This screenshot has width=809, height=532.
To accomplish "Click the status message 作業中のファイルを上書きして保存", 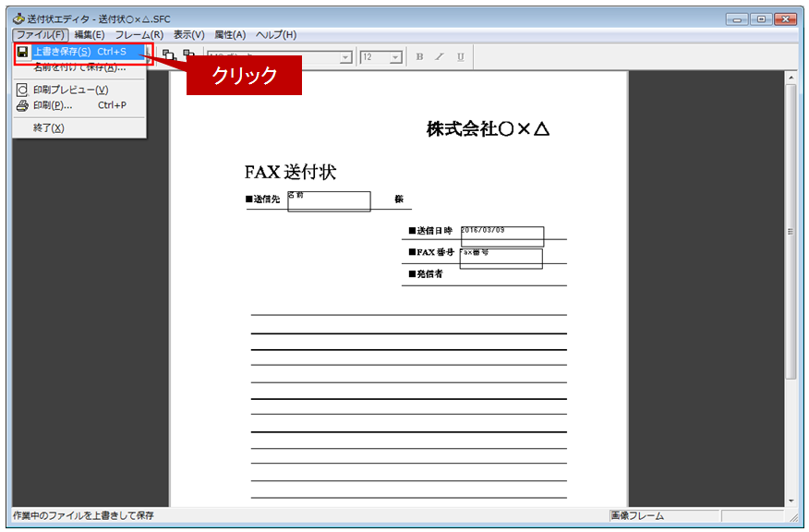I will pos(83,515).
